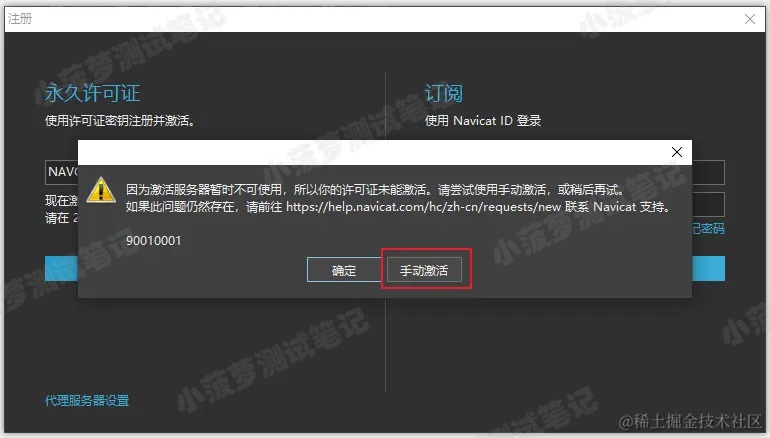The height and width of the screenshot is (438, 770).
Task: Click the error code 90010001
Action: [x=154, y=241]
